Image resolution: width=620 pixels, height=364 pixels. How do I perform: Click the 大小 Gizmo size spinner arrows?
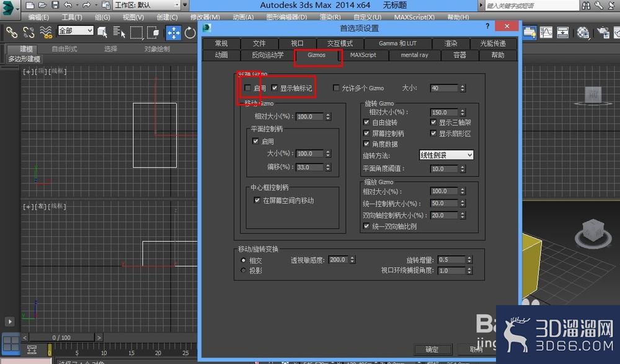point(463,88)
